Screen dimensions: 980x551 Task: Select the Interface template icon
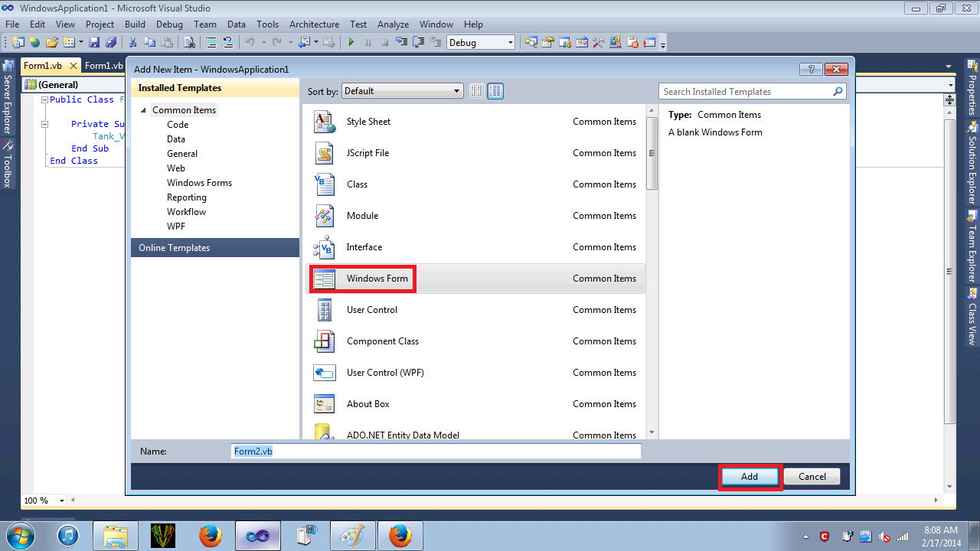coord(325,247)
